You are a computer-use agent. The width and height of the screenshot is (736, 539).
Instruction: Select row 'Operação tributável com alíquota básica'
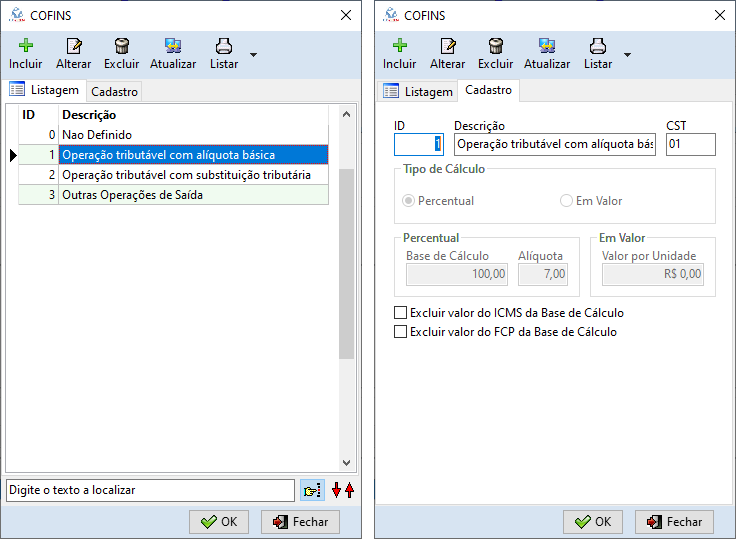click(174, 155)
